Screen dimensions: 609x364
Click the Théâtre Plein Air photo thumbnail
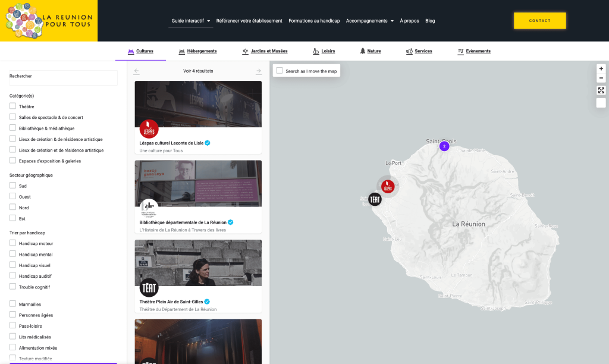tap(198, 263)
